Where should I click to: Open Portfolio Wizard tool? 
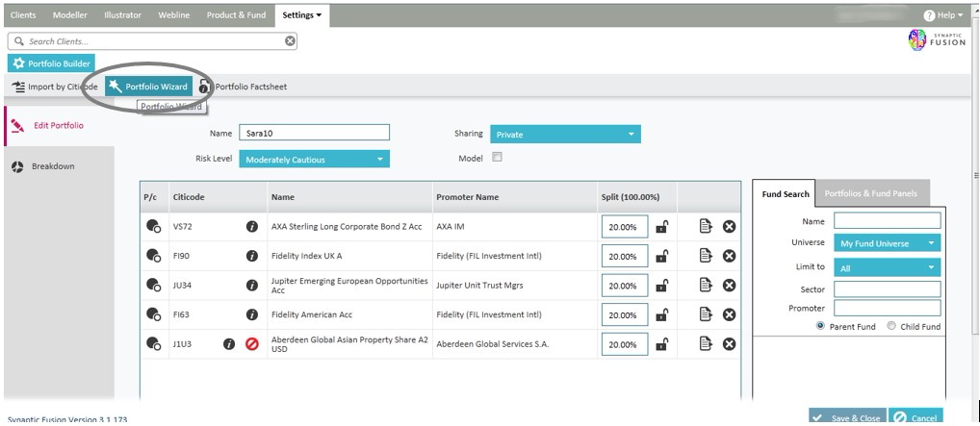tap(148, 87)
